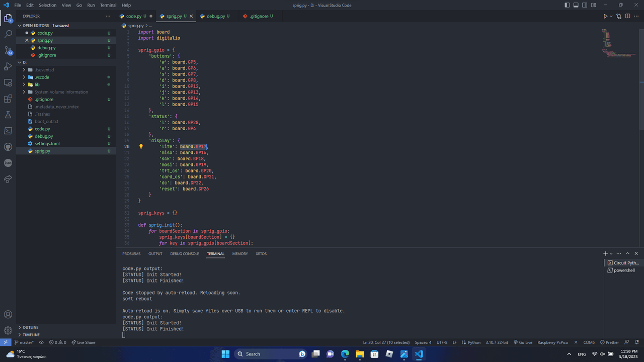Click the lightbulb code action icon
644x362 pixels.
[x=141, y=147]
